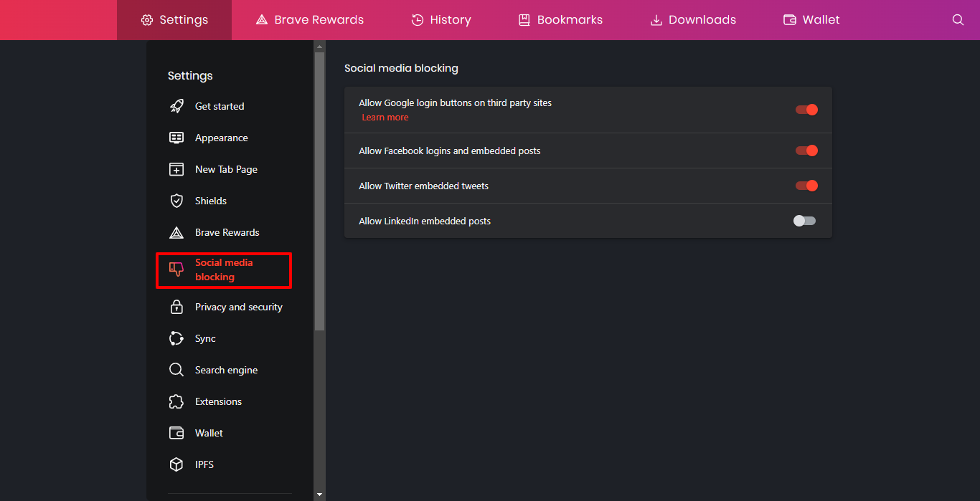Click the settings scrollbar down arrow
Image resolution: width=980 pixels, height=501 pixels.
(x=319, y=493)
